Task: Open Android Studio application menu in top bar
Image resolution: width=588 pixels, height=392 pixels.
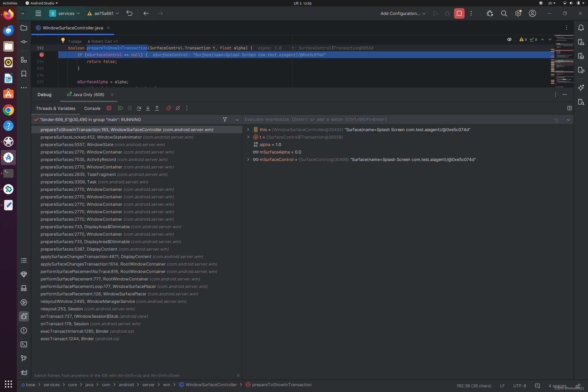Action: pos(42,3)
